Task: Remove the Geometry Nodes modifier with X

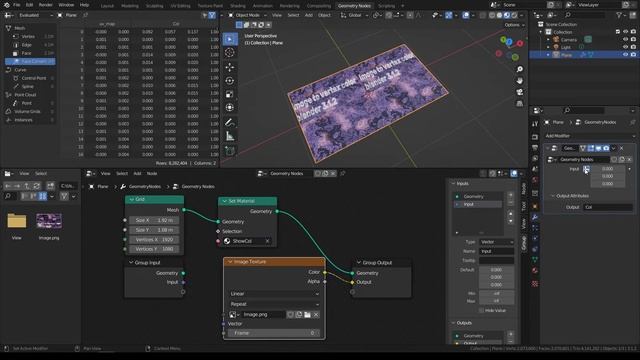Action: tap(622, 148)
